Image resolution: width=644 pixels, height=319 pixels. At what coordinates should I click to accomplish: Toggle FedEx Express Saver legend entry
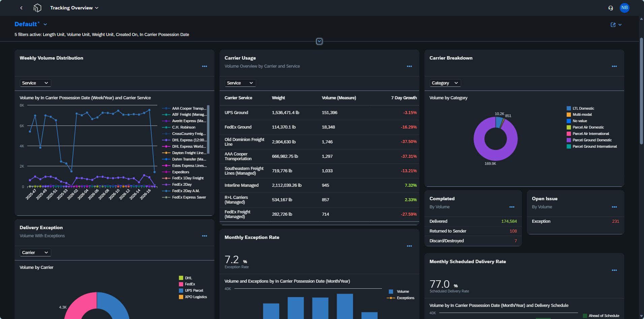(x=184, y=197)
